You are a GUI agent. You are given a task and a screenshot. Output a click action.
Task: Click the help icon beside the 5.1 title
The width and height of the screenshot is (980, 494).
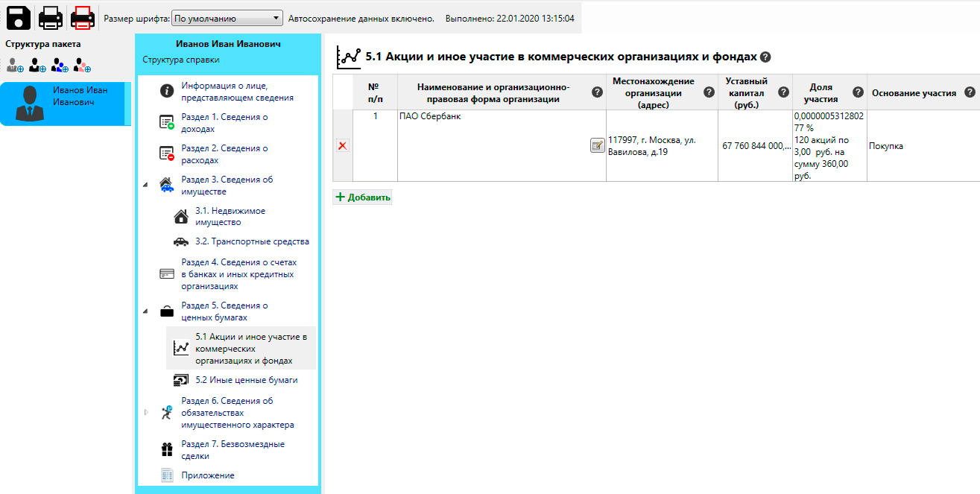765,57
